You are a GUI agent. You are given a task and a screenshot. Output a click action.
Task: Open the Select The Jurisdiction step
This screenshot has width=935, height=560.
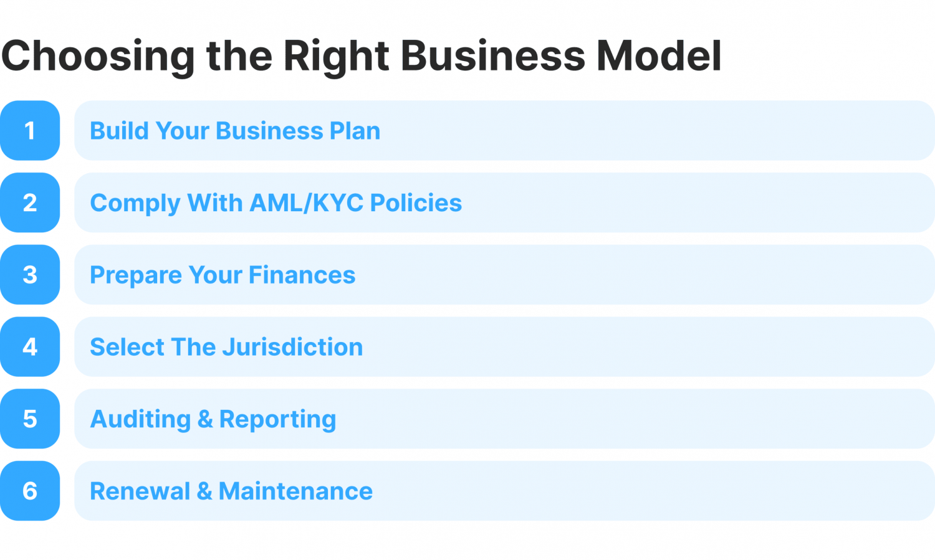point(504,346)
